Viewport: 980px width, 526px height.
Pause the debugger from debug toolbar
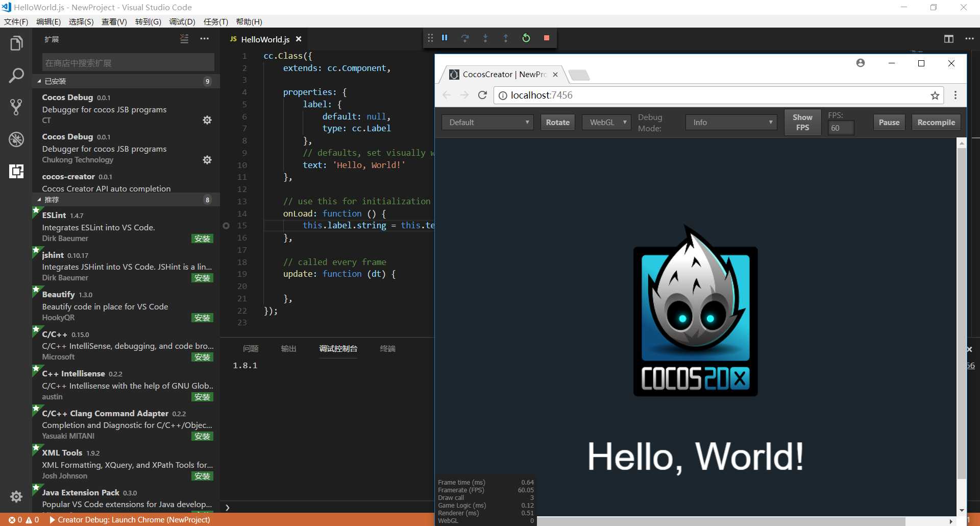click(445, 38)
